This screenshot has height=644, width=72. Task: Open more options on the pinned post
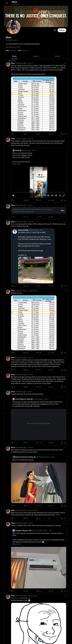pos(65,63)
